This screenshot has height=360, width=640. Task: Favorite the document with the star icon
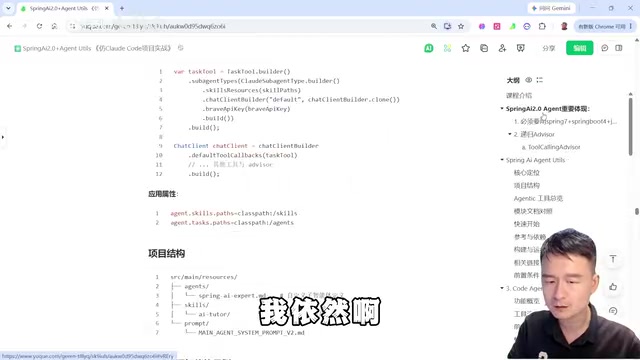(x=465, y=48)
